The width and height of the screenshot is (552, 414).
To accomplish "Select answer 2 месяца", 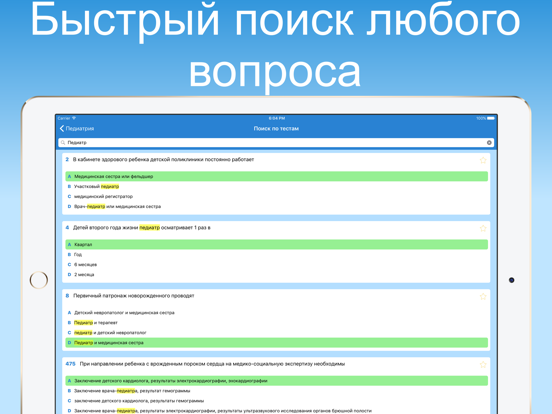I will (276, 274).
